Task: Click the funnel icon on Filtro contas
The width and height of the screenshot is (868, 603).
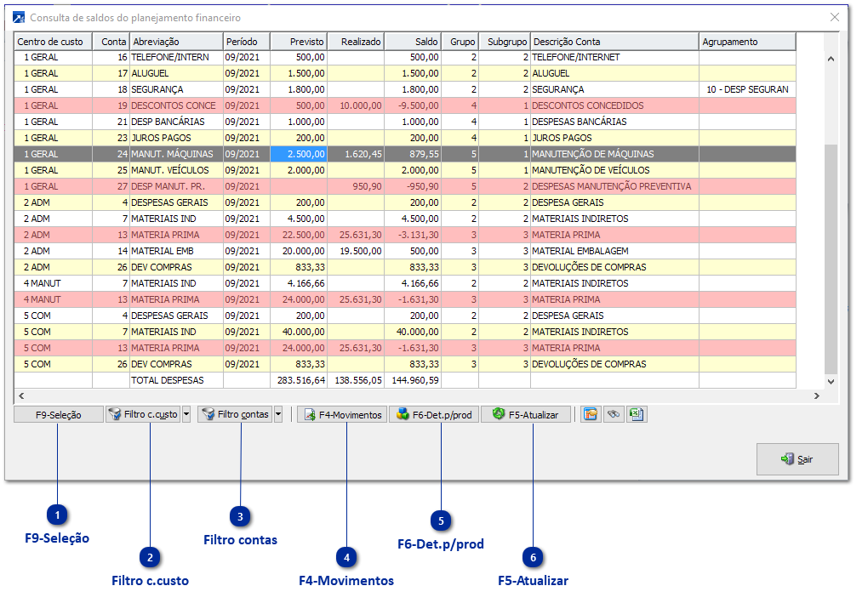Action: pyautogui.click(x=207, y=415)
